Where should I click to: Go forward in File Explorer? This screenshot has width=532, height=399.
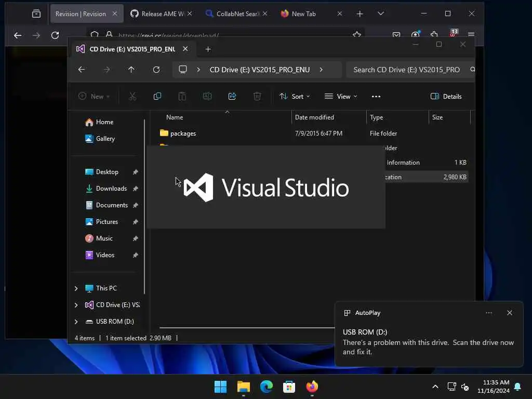(x=107, y=70)
